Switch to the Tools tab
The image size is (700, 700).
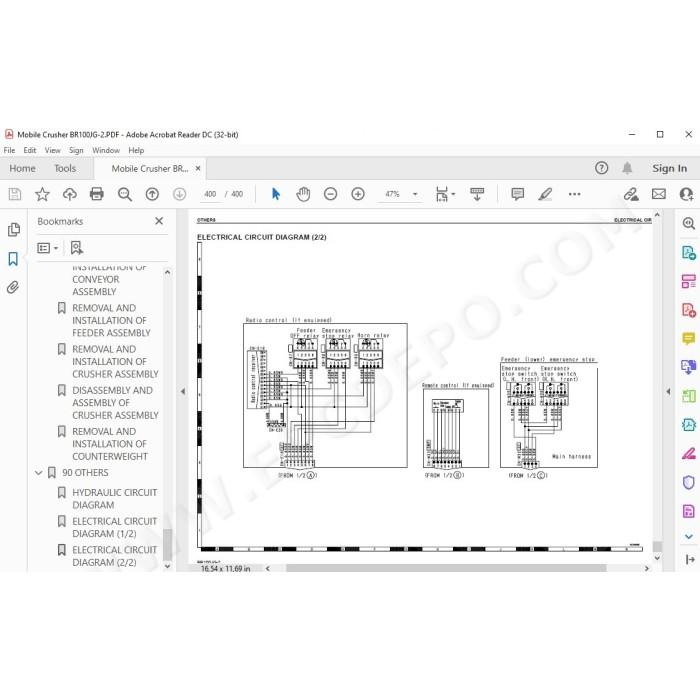pos(65,168)
